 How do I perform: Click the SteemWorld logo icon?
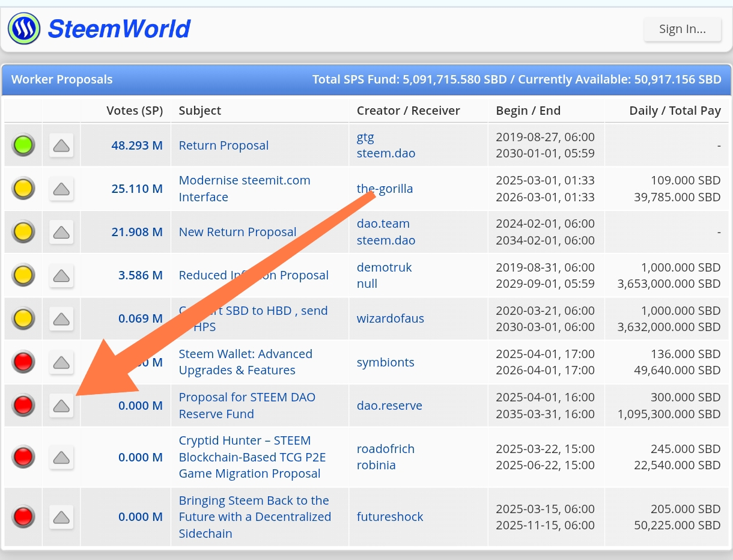[23, 28]
